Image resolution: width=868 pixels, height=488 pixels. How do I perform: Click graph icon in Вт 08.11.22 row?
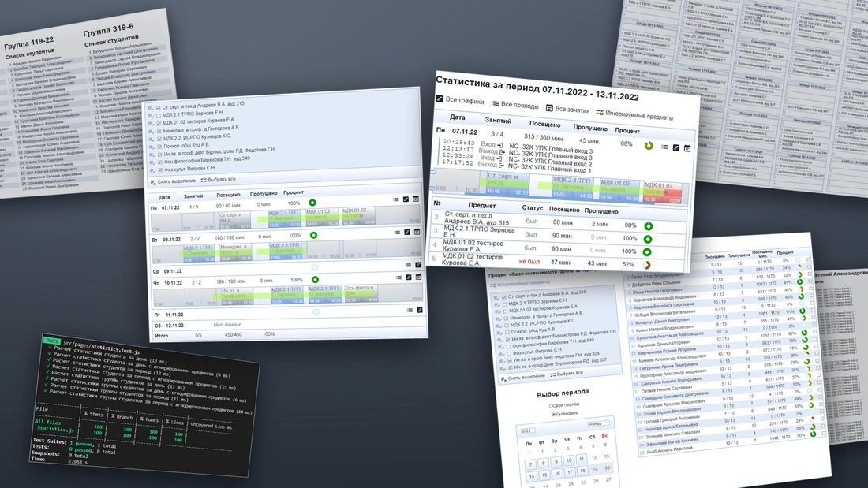[407, 233]
